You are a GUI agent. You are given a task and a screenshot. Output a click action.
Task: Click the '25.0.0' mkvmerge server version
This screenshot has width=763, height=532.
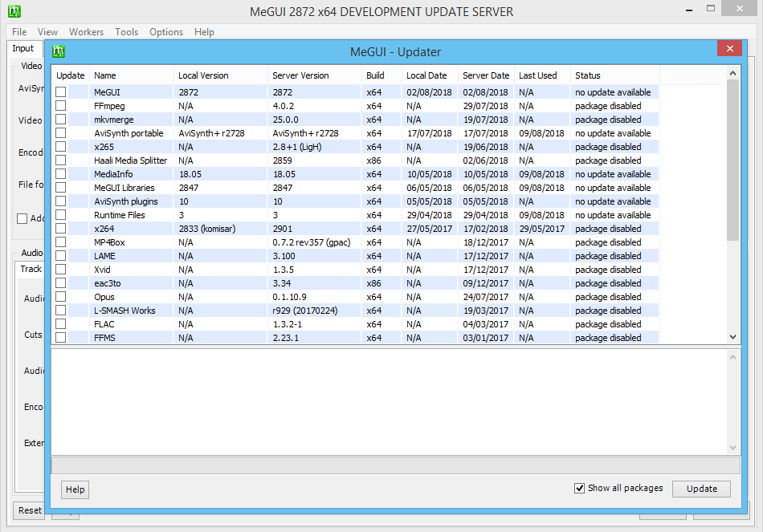tap(286, 119)
